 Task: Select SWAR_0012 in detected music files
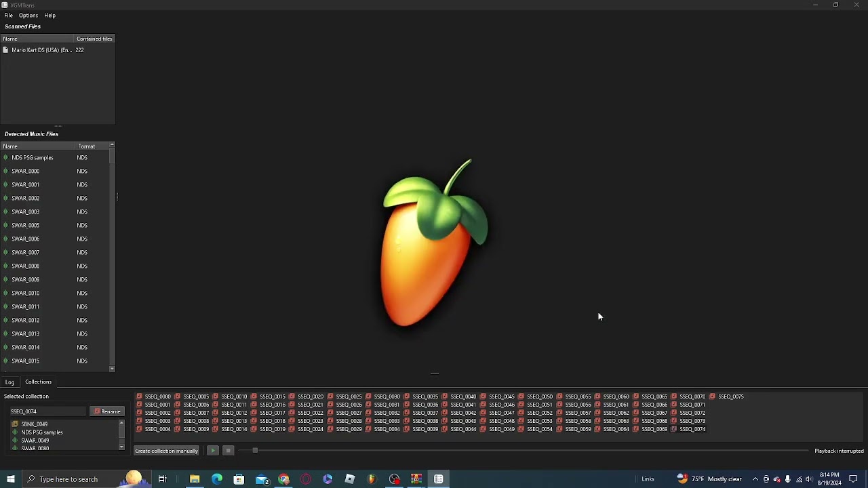pos(56,321)
